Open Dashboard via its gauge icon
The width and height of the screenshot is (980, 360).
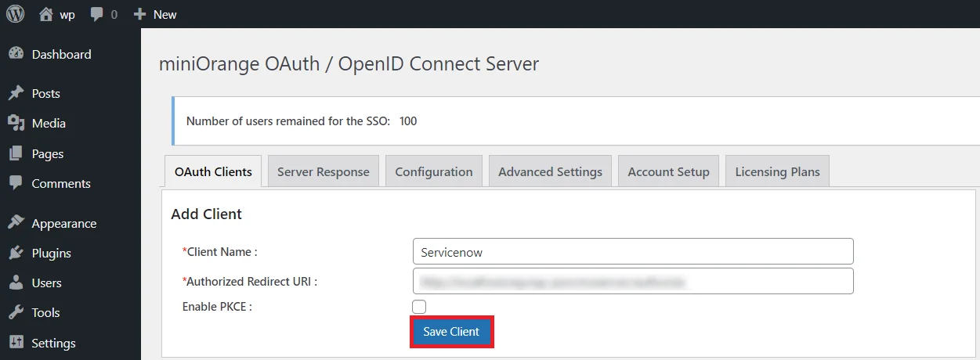coord(16,54)
